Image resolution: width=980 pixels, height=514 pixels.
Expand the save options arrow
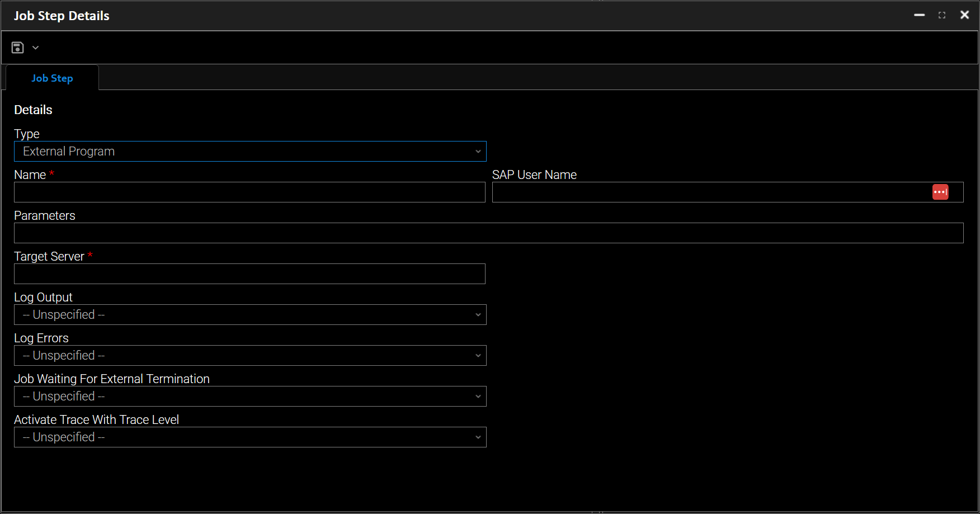click(x=35, y=48)
